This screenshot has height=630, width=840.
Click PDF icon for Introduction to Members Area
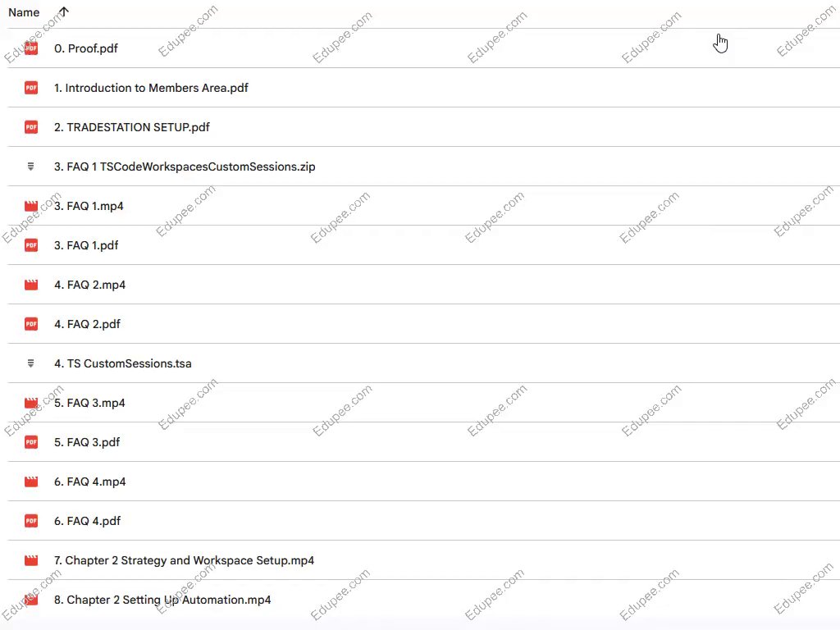31,88
